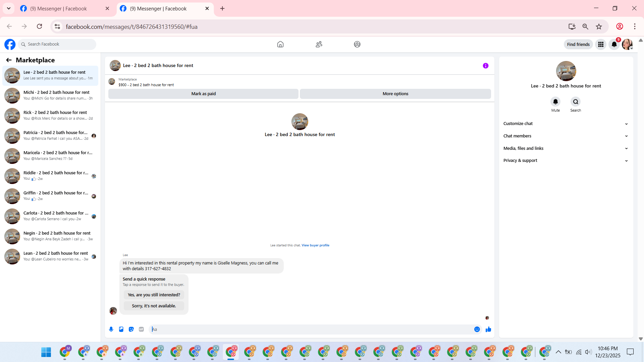Open the View buyer profile link
The image size is (644, 362).
[315, 245]
